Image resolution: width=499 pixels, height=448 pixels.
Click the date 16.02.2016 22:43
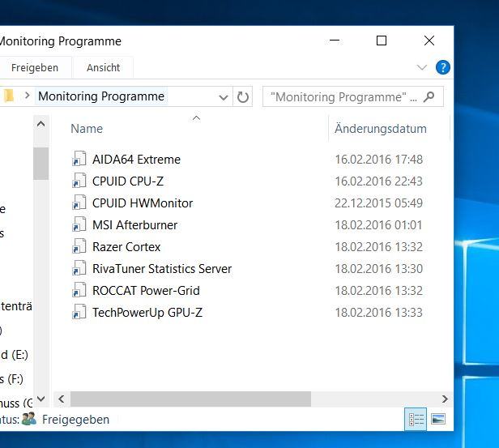click(x=379, y=181)
